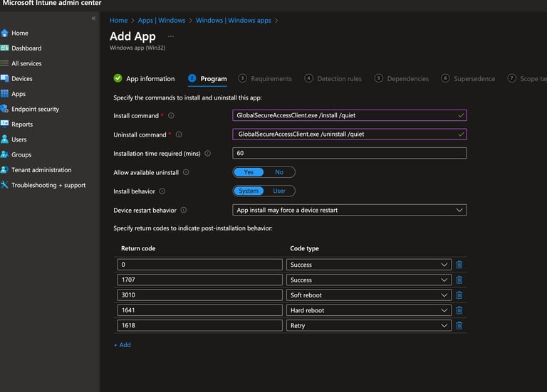Show info tooltip for Uninstall command
The image size is (547, 392).
click(179, 134)
